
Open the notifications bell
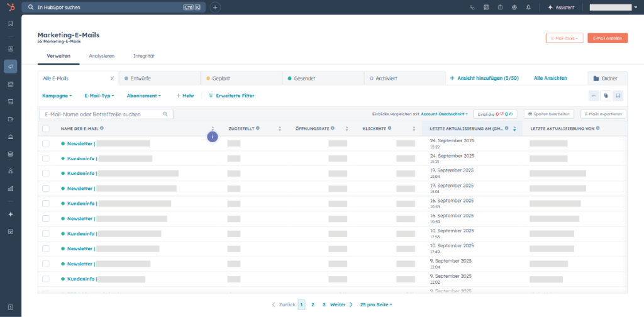[x=528, y=8]
